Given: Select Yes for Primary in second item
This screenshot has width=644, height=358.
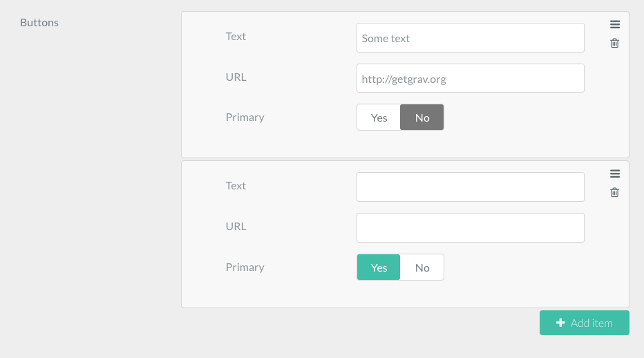Looking at the screenshot, I should [379, 267].
